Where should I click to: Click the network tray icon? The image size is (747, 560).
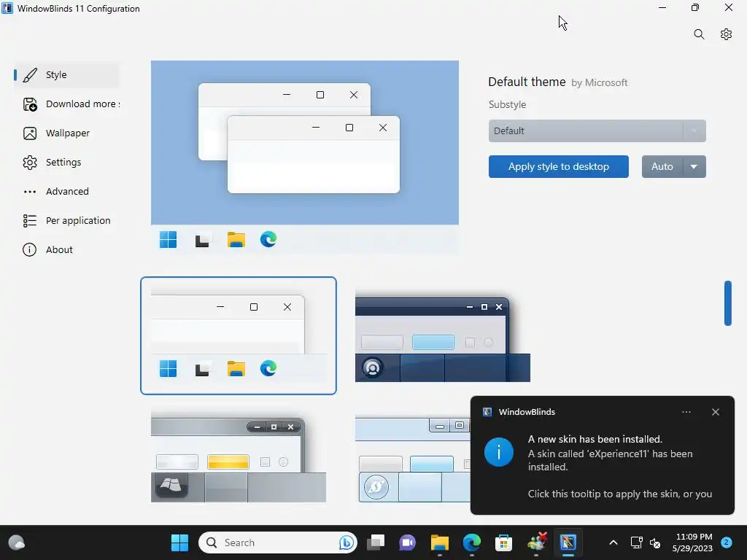636,542
